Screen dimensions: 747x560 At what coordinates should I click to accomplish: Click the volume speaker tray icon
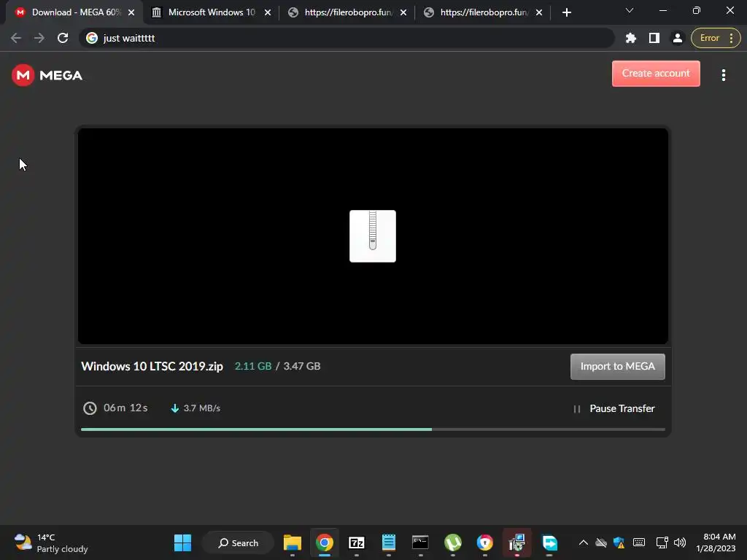[x=680, y=542]
